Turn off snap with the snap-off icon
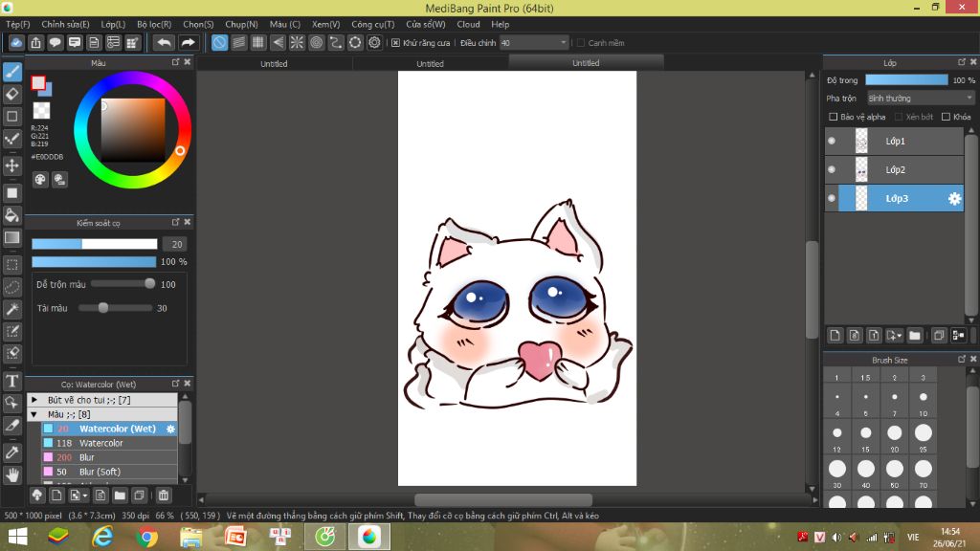 point(219,42)
